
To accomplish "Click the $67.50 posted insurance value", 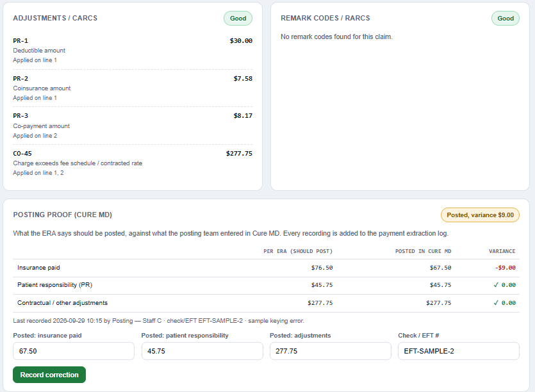I will (x=440, y=268).
